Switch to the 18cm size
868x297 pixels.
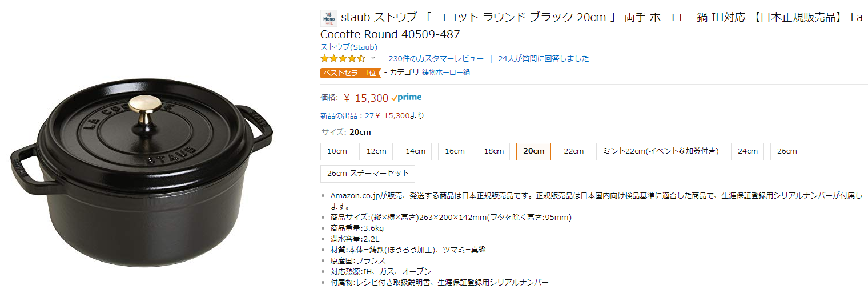click(493, 151)
